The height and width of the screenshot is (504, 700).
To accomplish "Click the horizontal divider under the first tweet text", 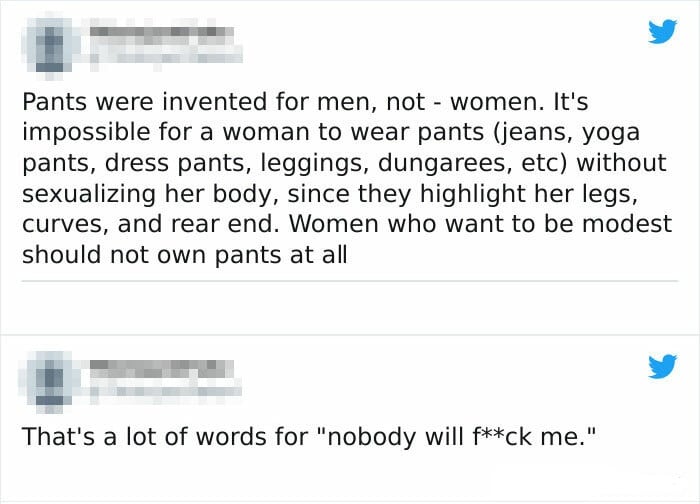I will pos(350,281).
